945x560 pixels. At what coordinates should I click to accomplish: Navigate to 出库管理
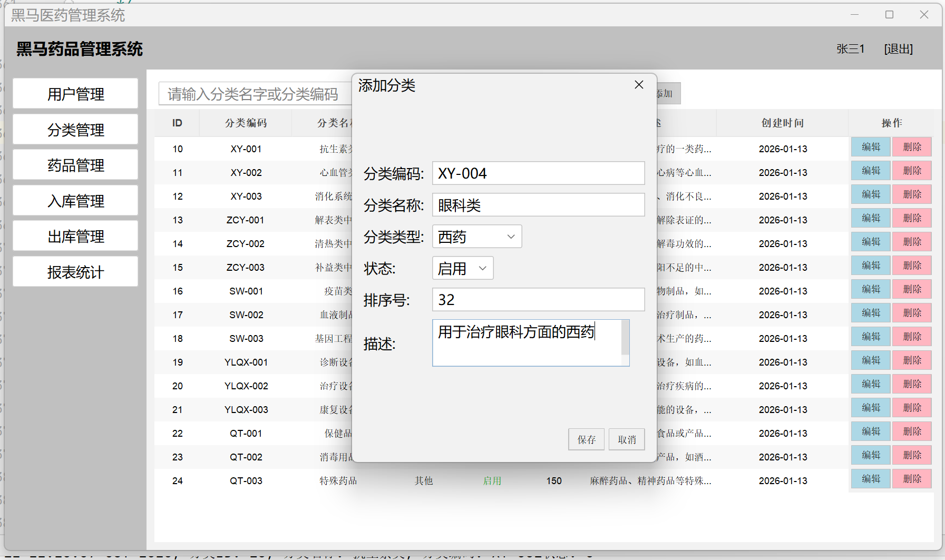75,237
